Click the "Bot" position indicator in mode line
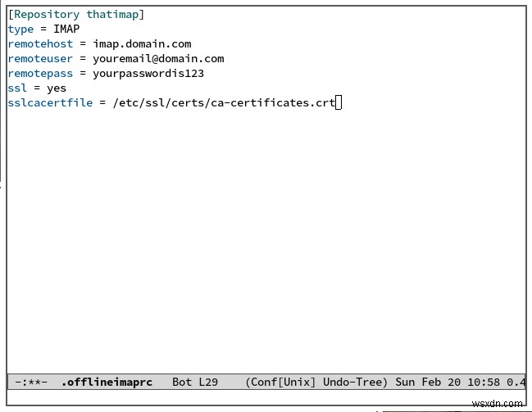 point(182,383)
